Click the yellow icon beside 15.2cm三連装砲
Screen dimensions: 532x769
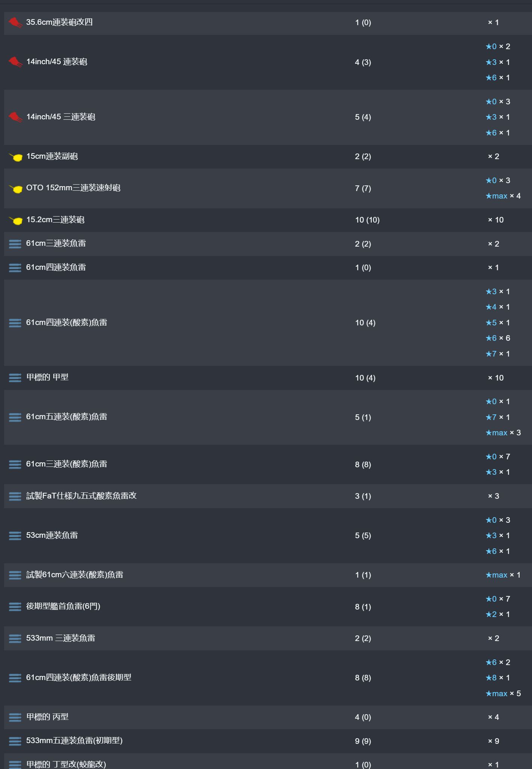click(15, 220)
